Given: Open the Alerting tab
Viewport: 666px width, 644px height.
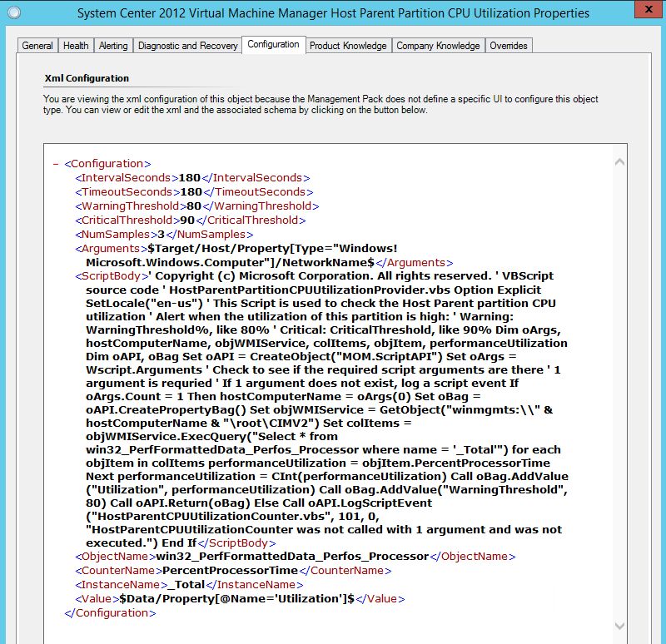Looking at the screenshot, I should click(x=113, y=46).
